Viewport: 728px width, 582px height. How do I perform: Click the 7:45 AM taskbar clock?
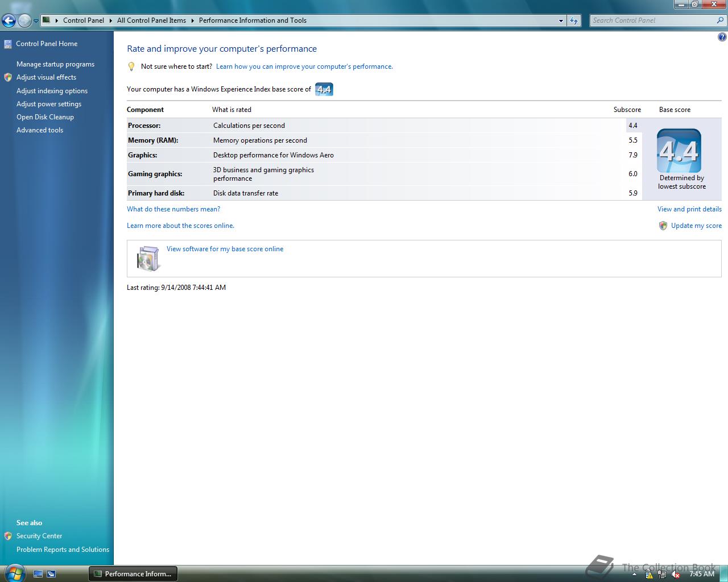pos(701,574)
